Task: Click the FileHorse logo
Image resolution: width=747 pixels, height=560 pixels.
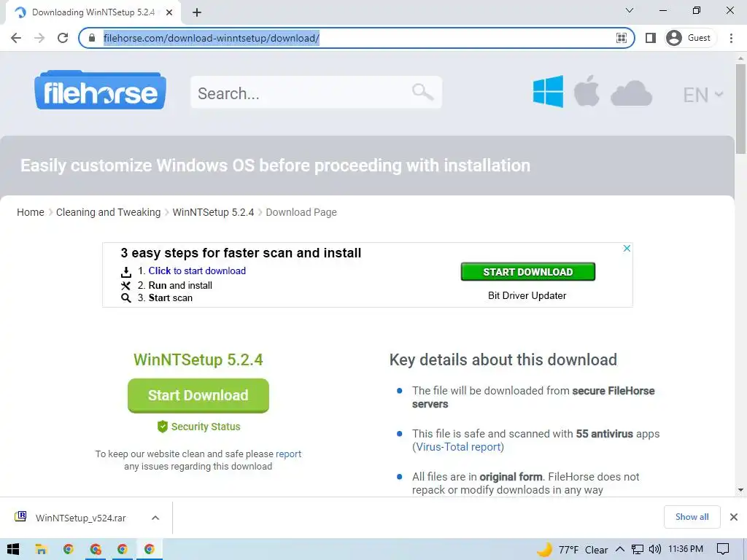Action: 100,90
